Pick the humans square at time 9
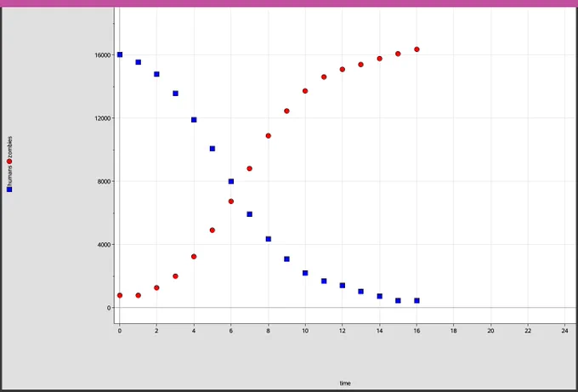The width and height of the screenshot is (578, 392). 286,258
